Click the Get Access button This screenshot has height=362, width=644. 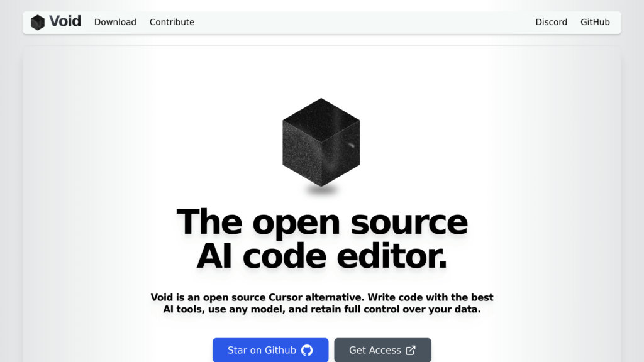point(382,350)
